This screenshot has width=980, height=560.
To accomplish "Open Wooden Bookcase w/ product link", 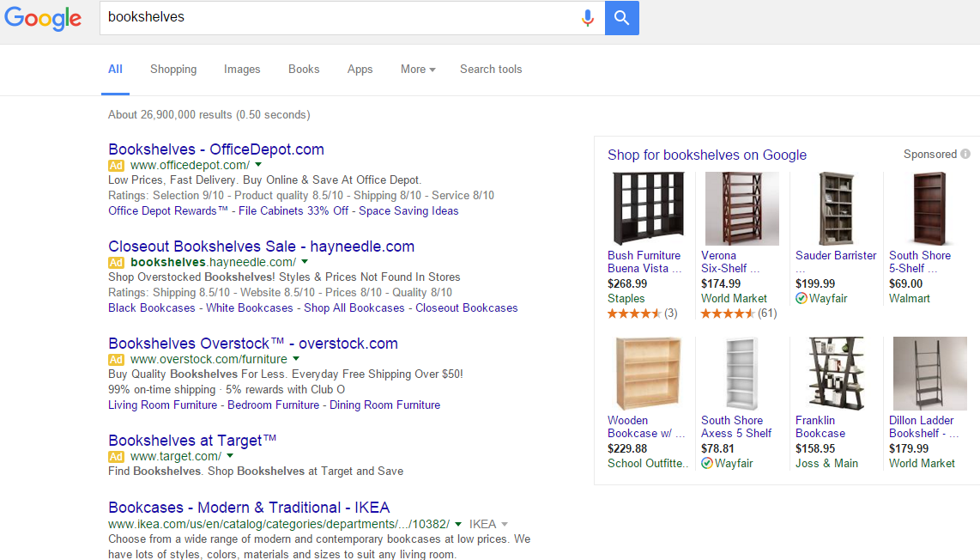I will point(646,427).
